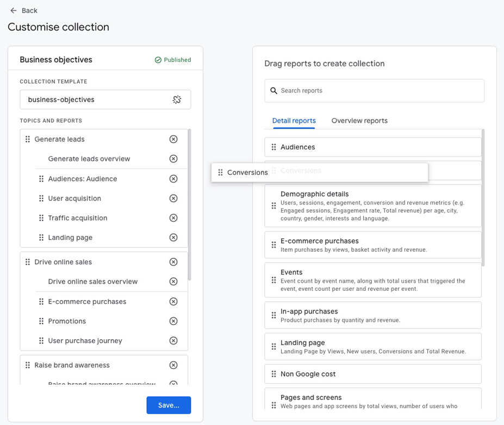Grab E-commerce purchases card handle in Detail reports

(273, 245)
